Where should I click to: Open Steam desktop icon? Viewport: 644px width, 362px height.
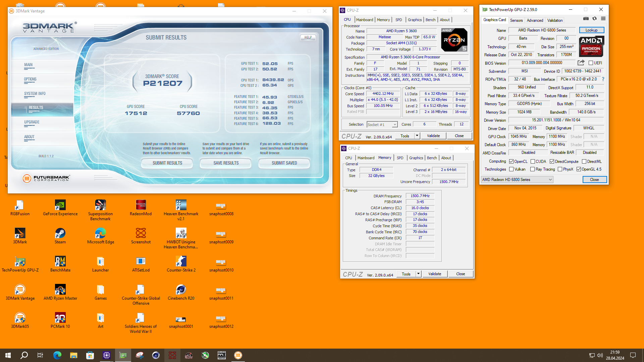pos(60,236)
